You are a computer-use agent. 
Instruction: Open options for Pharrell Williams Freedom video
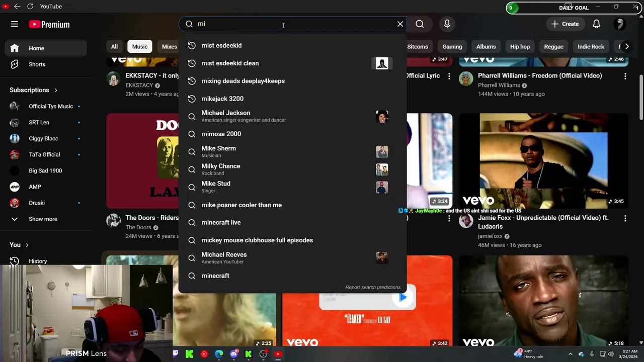click(x=625, y=76)
